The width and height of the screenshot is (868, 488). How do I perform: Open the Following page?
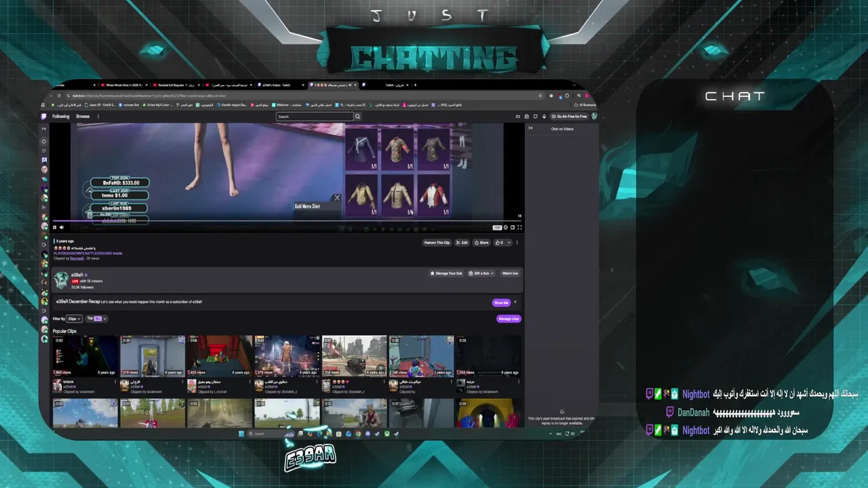click(61, 117)
